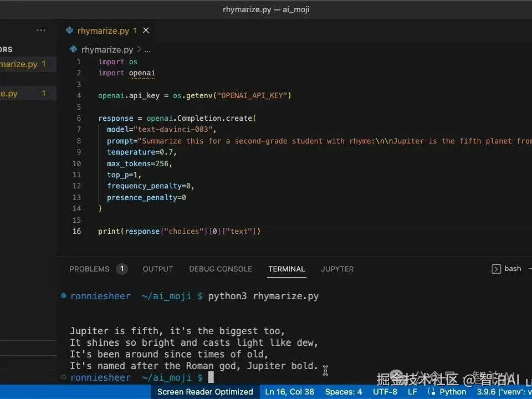Change end of line sequence LF
The height and width of the screenshot is (399, 532).
pyautogui.click(x=412, y=392)
